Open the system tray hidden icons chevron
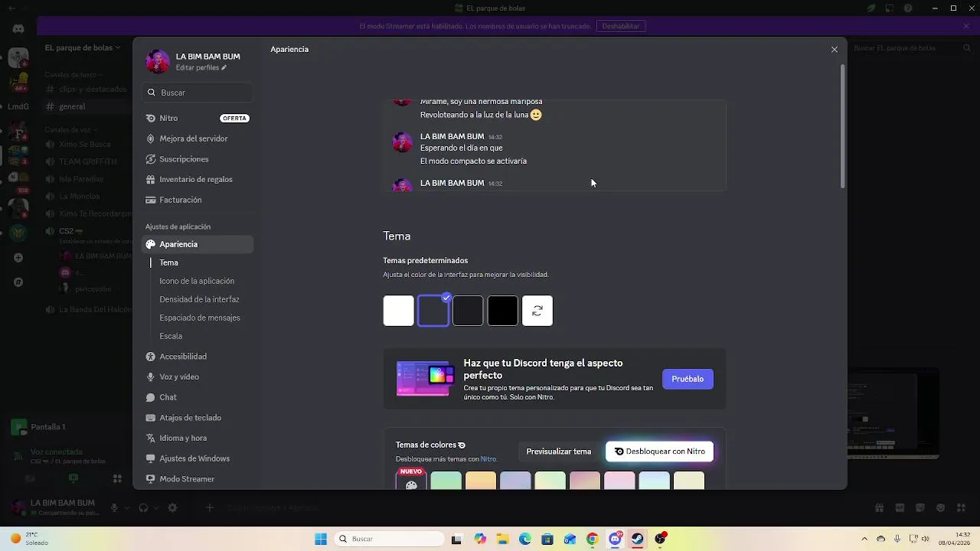This screenshot has width=980, height=551. (864, 539)
